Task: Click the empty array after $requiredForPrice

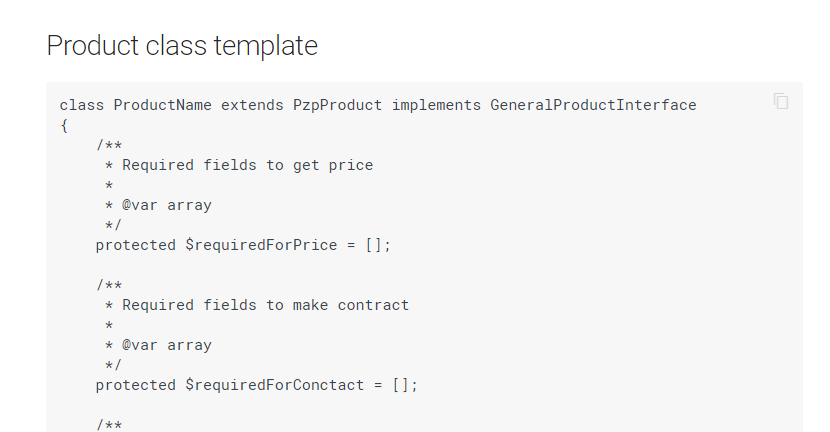Action: coord(374,245)
